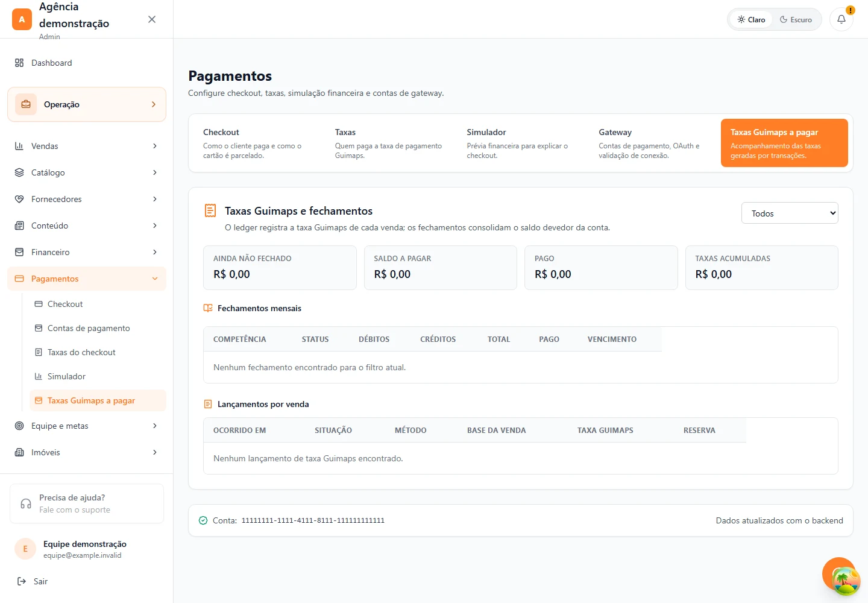Open Taxas do checkout submenu item
Screen dimensions: 868x603
coord(98,352)
